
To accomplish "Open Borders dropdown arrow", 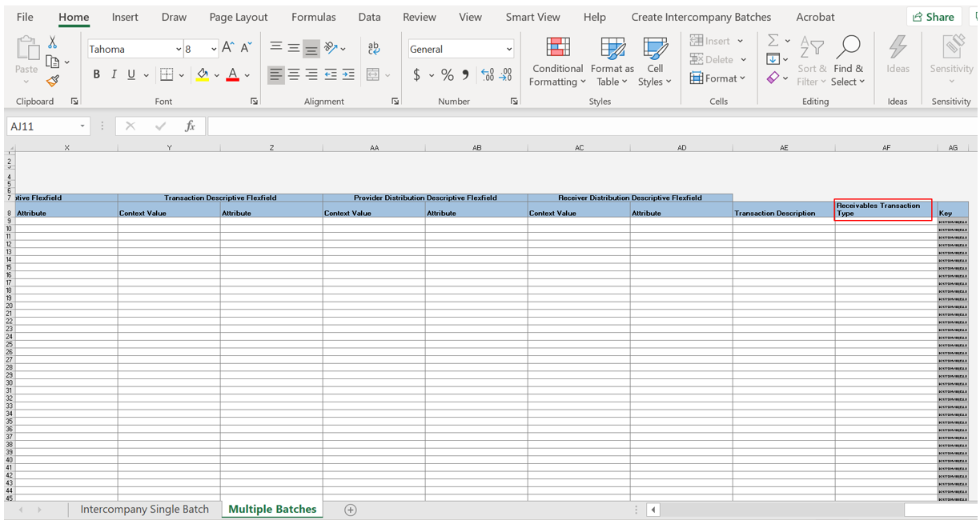I will [x=181, y=75].
